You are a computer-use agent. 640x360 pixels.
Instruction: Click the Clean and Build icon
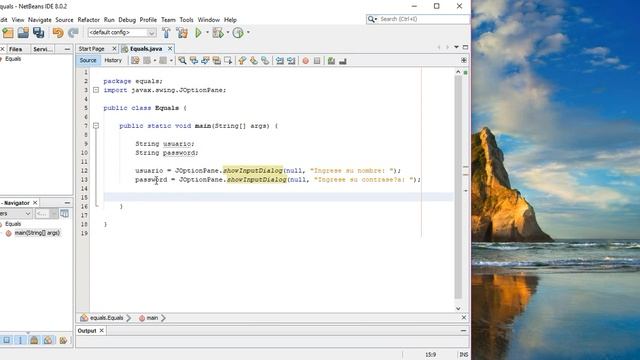click(182, 33)
